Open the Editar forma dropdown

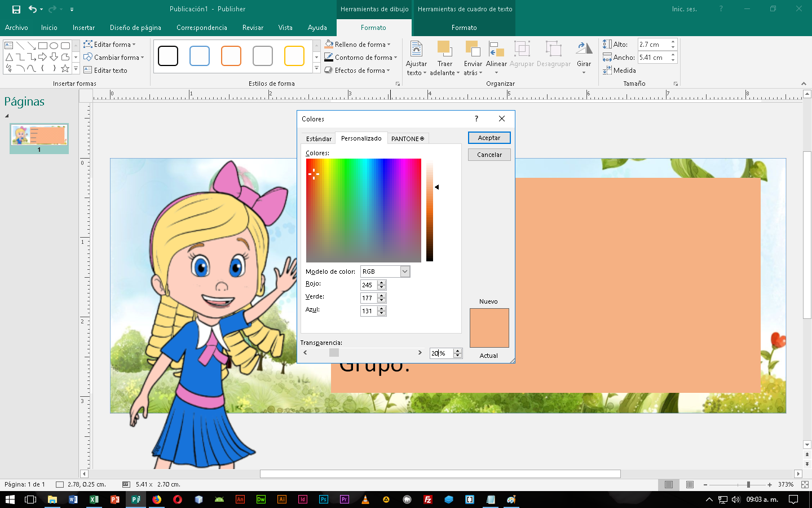tap(110, 45)
